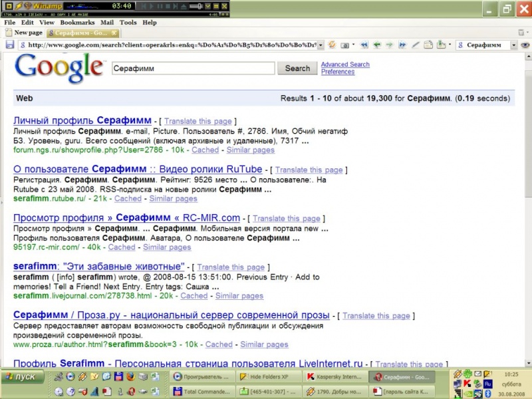Screen dimensions: 532x399
Task: Click the reload page icon in toolbar
Action: [x=331, y=45]
